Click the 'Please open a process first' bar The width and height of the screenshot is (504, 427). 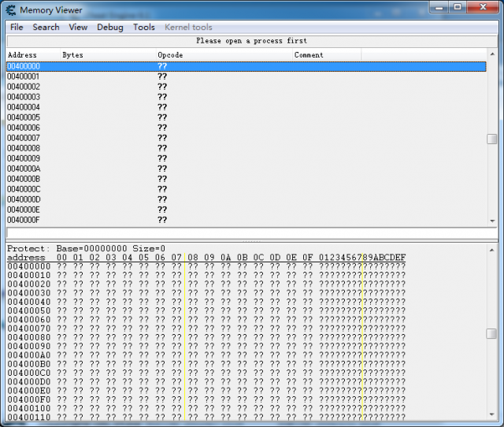tap(252, 41)
